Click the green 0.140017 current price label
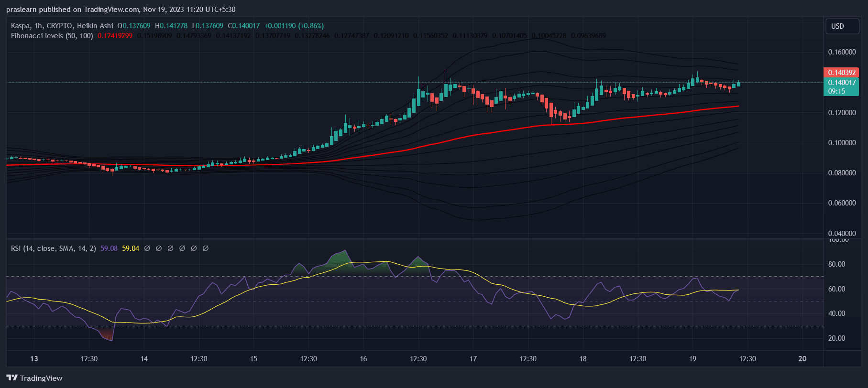 coord(841,83)
